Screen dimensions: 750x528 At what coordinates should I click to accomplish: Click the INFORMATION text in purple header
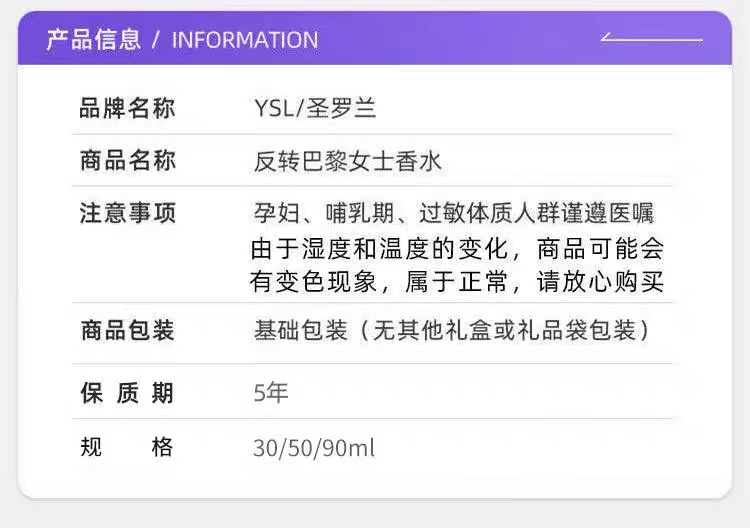click(245, 40)
